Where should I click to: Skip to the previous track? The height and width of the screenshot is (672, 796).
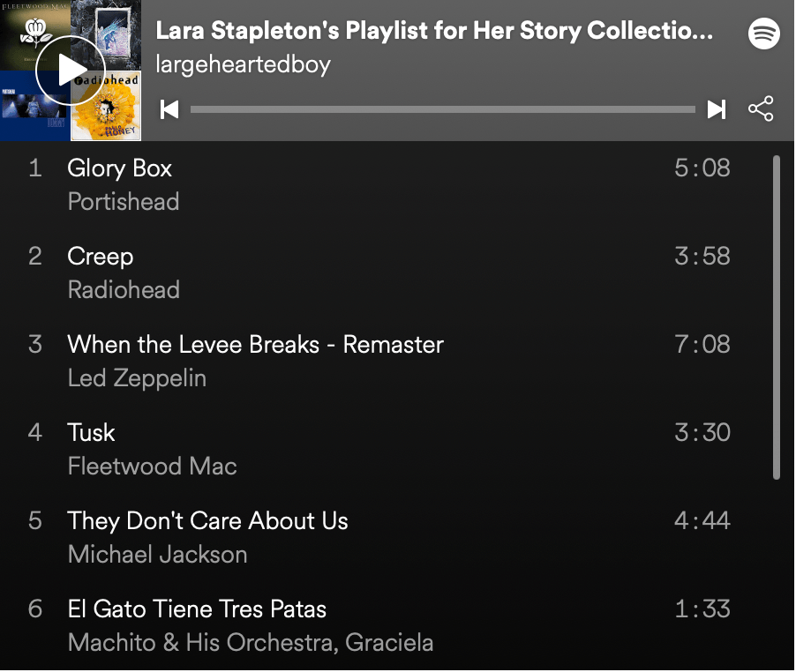(170, 109)
